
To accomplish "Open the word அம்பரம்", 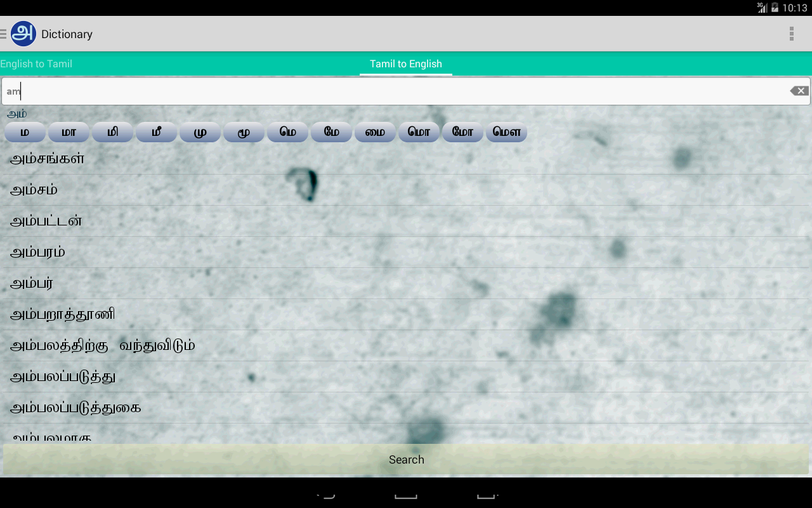I will [x=406, y=252].
